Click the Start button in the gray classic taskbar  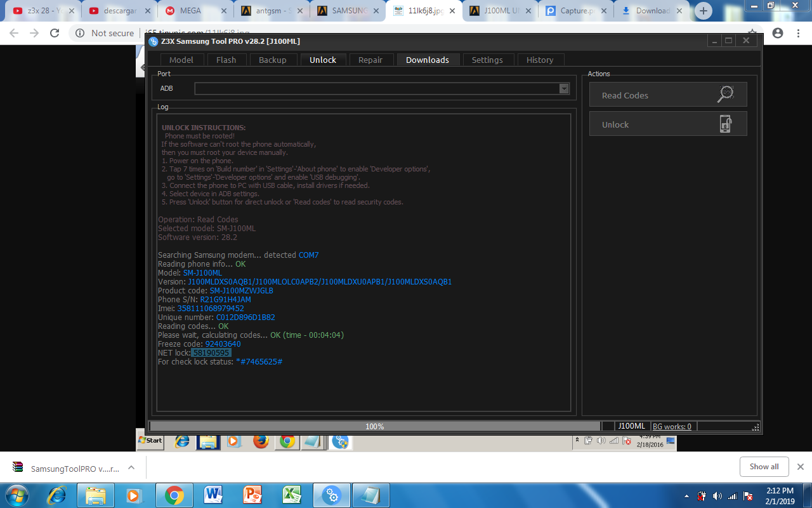pos(150,440)
